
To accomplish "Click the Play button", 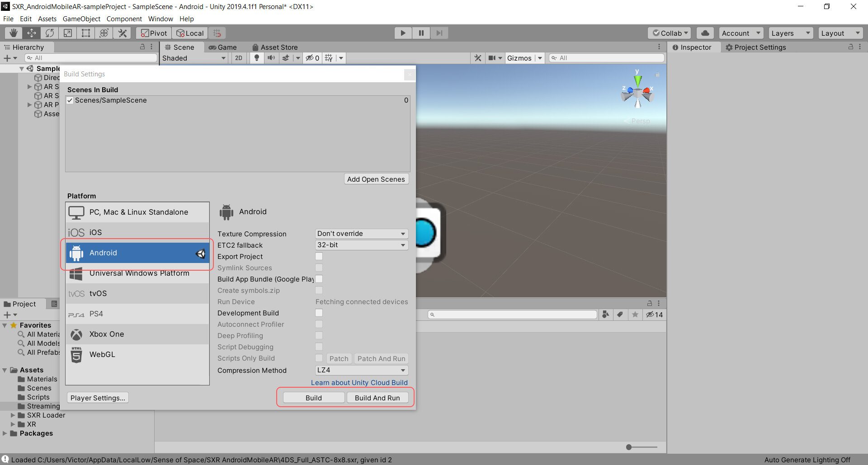I will click(x=403, y=33).
